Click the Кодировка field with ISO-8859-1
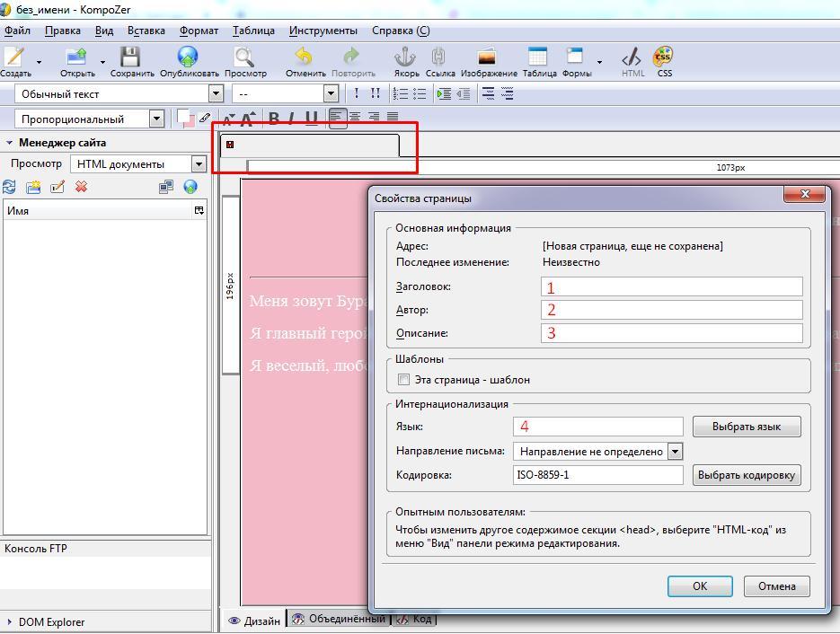 (597, 475)
